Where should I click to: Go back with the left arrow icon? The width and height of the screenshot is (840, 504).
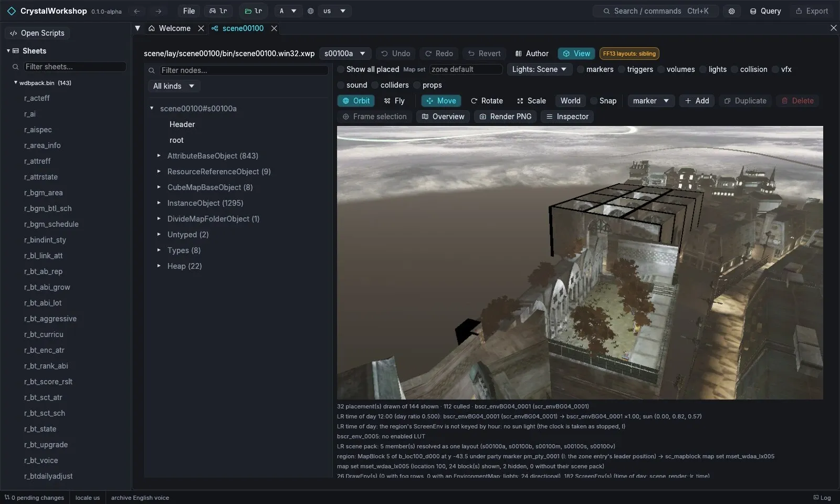[x=136, y=11]
